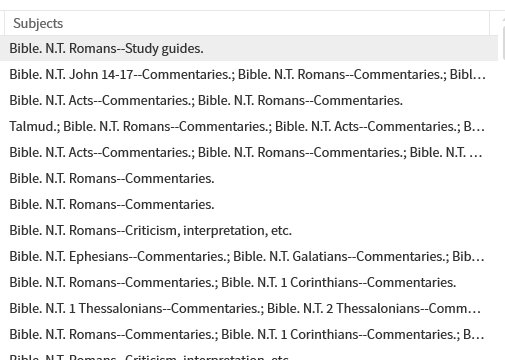This screenshot has height=360, width=505.
Task: Select the first Romans--Criticism, interpretation row
Action: pyautogui.click(x=249, y=230)
